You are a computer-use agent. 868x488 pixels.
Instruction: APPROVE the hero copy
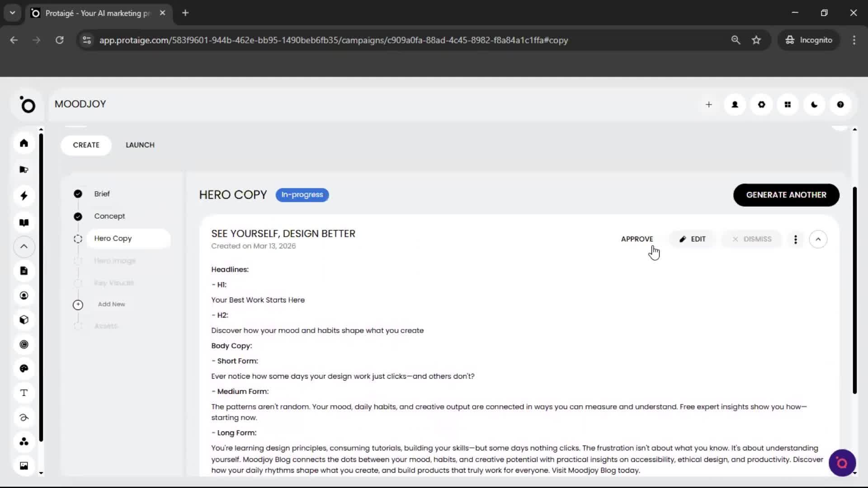[637, 239]
